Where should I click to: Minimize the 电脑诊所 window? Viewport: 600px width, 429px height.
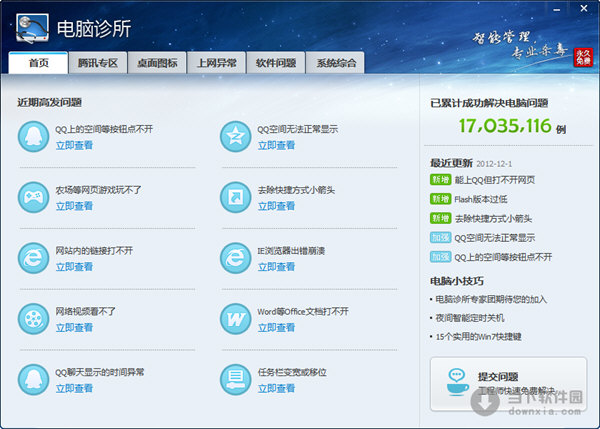557,9
